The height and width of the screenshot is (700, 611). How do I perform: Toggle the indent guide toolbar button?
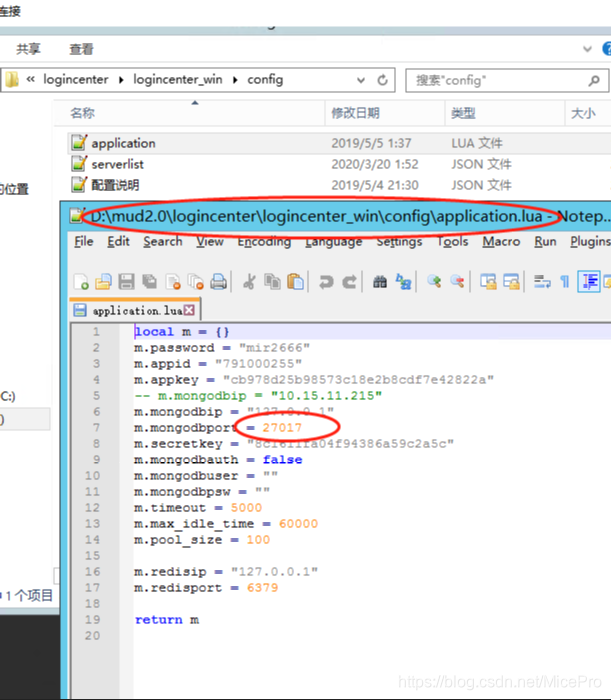point(589,282)
